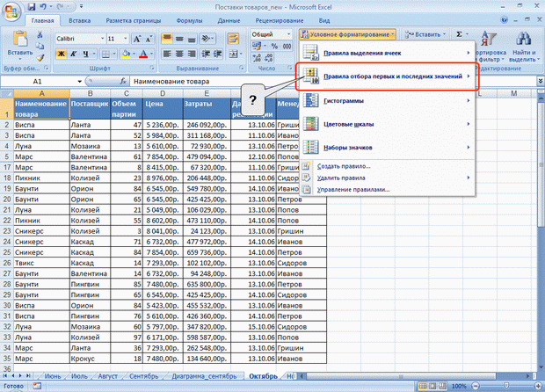
Task: Align text left
Action: (167, 54)
